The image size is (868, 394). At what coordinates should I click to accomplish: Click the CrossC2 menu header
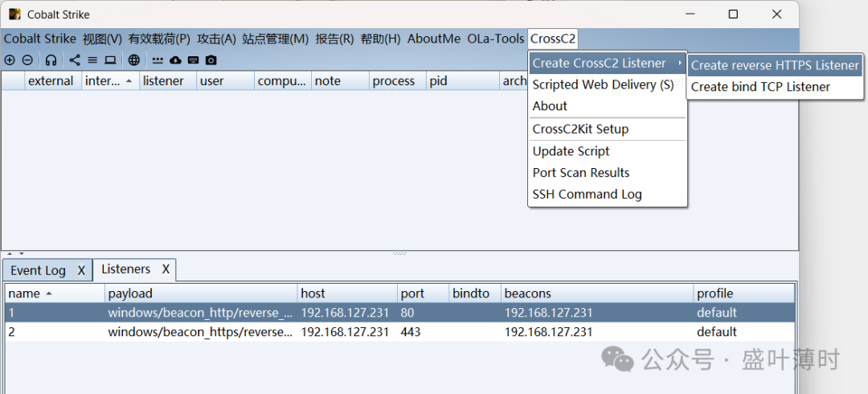click(x=553, y=39)
